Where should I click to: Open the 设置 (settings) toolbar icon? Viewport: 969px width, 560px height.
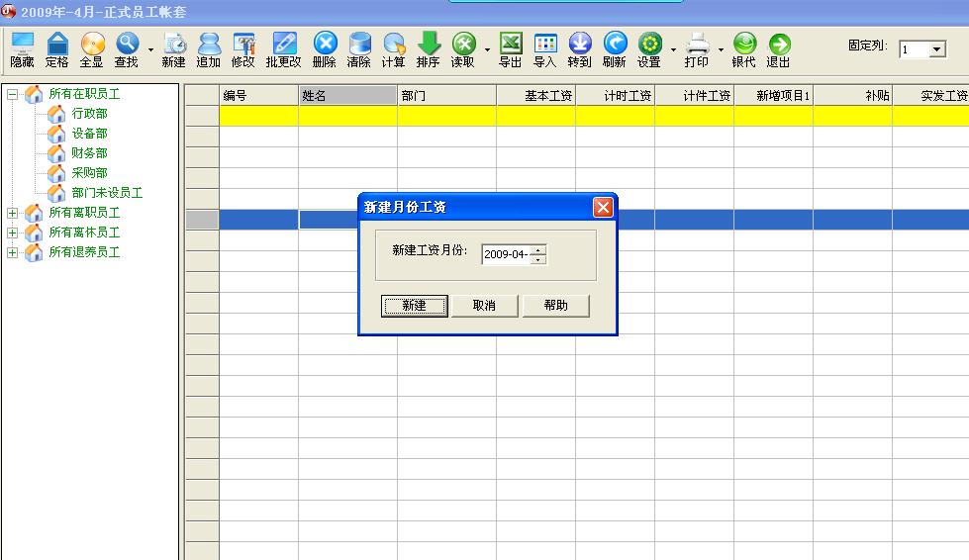(649, 49)
